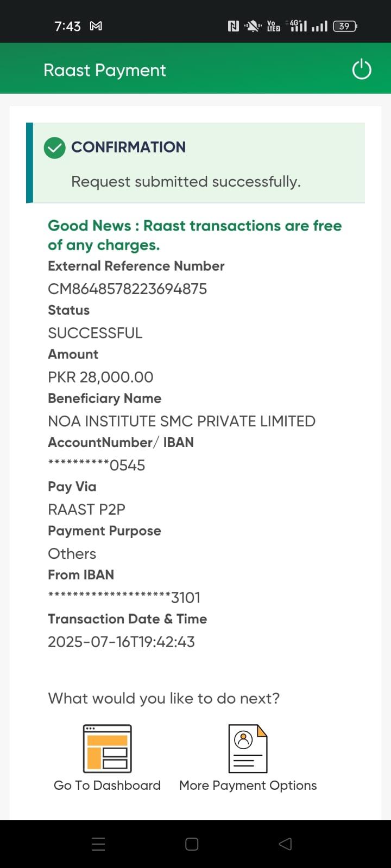Open Go To Dashboard label

pyautogui.click(x=108, y=786)
